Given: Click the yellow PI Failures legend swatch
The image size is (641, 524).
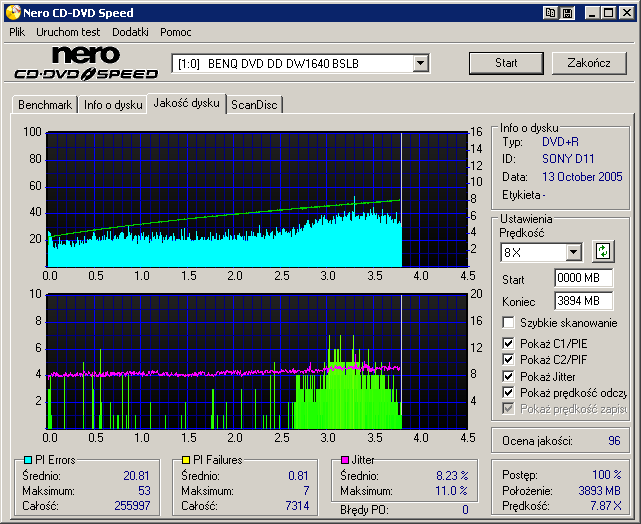Looking at the screenshot, I should [186, 460].
